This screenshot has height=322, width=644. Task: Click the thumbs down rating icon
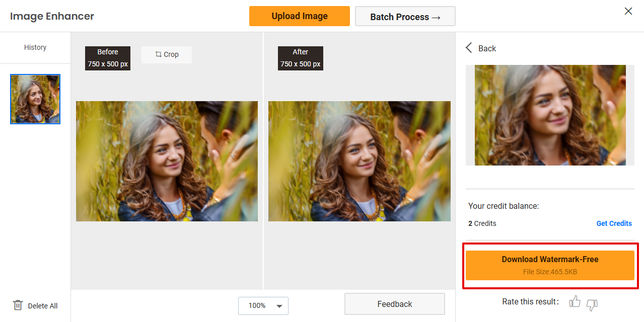592,304
